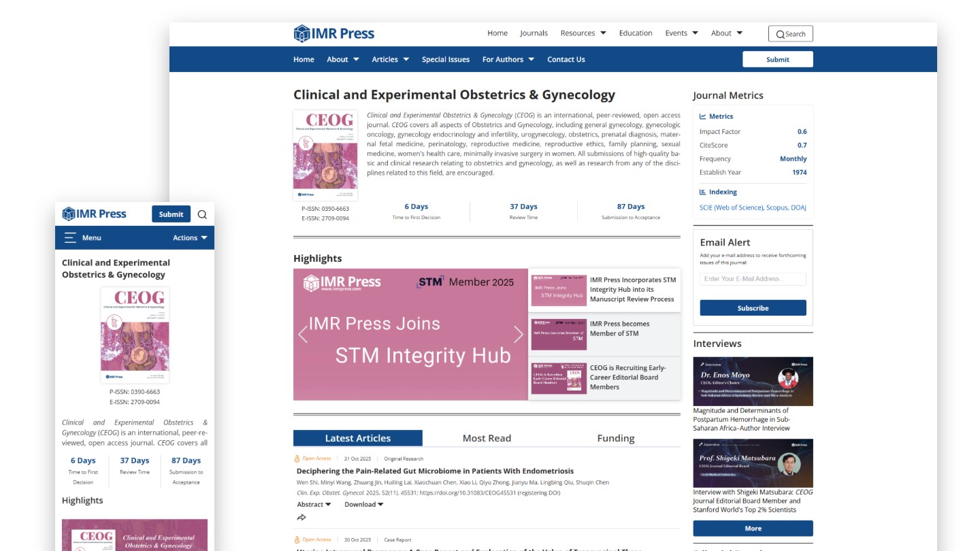Click the IMR Press logo in mobile header

95,214
